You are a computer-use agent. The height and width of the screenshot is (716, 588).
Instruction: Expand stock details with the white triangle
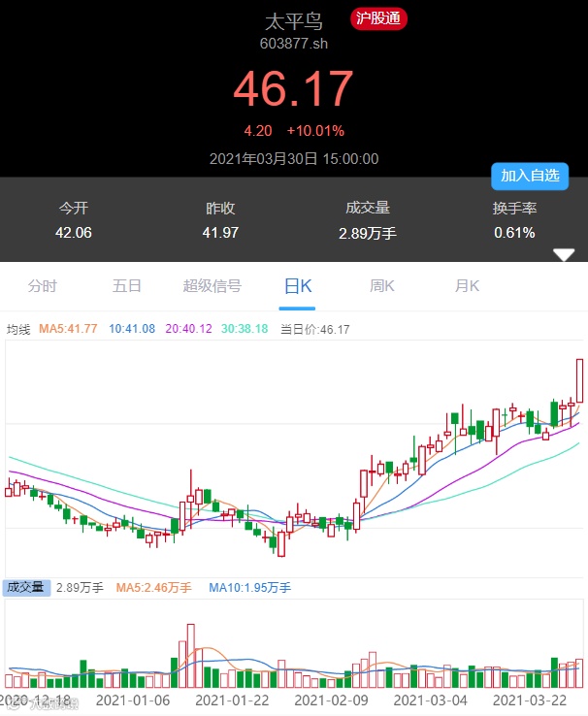(x=564, y=255)
